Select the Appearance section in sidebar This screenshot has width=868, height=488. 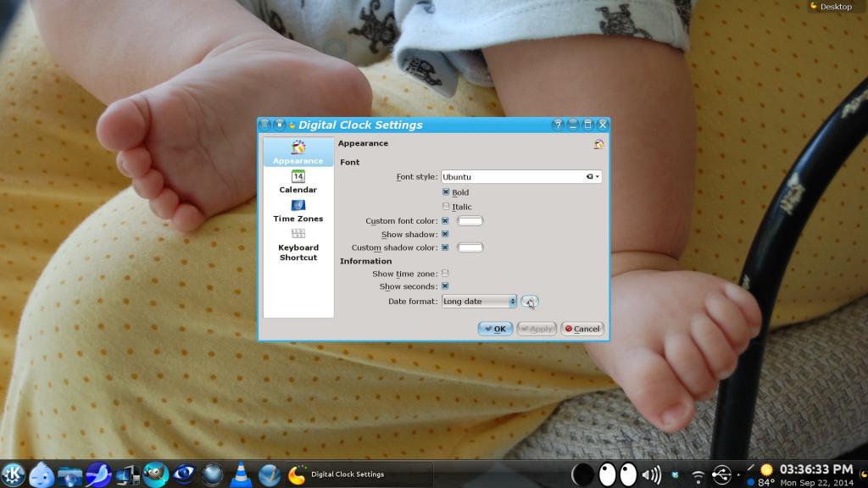point(298,152)
